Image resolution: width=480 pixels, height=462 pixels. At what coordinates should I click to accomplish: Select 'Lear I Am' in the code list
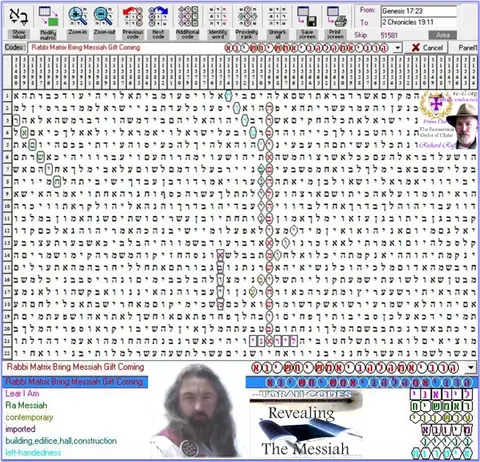click(x=22, y=394)
